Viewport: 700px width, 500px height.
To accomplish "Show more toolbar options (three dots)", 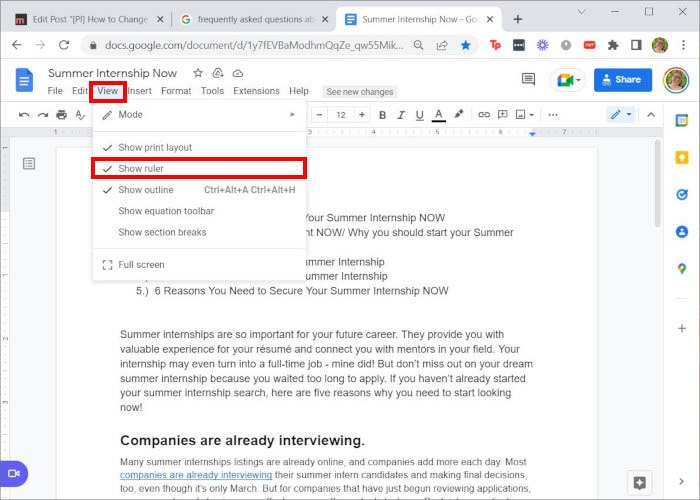I will click(x=553, y=115).
